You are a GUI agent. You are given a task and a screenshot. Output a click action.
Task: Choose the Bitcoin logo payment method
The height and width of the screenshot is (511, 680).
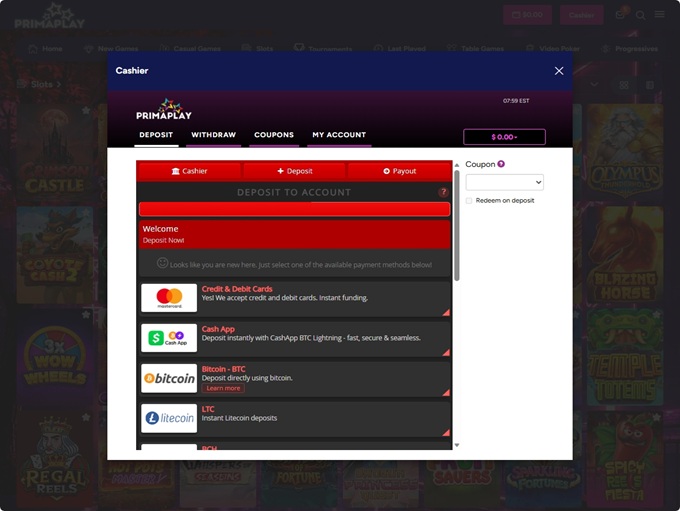tap(169, 378)
